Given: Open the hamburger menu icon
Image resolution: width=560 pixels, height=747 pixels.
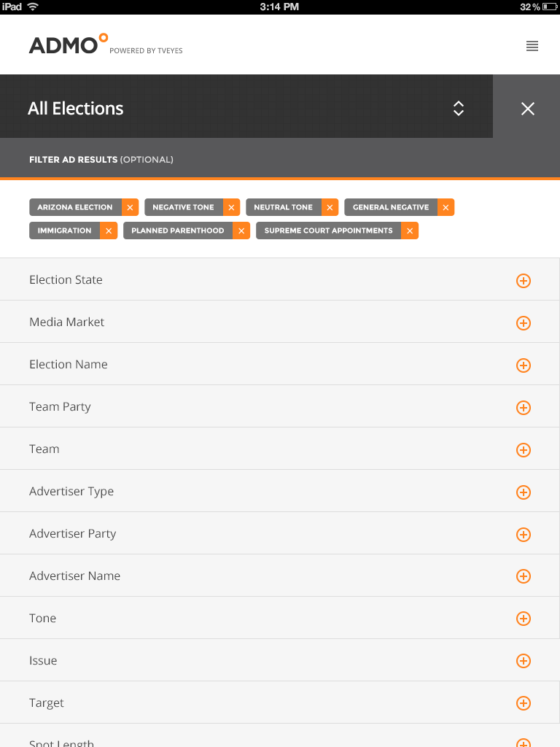Looking at the screenshot, I should 532,46.
